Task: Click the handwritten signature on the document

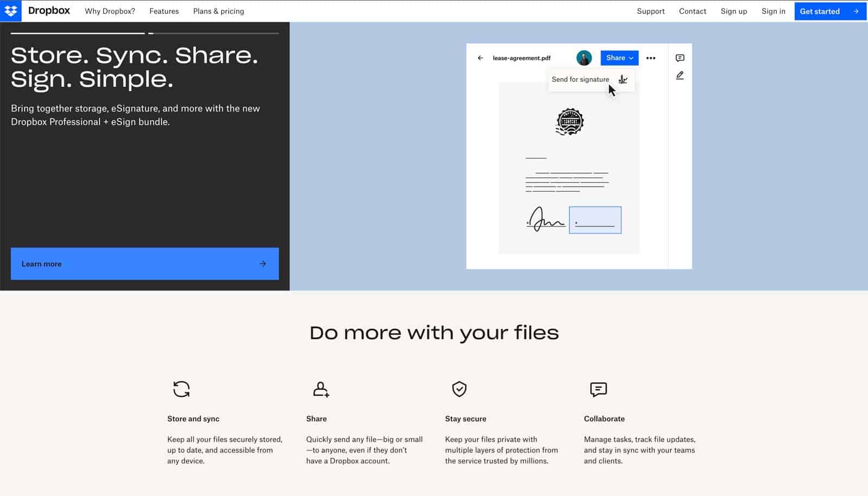Action: tap(545, 220)
